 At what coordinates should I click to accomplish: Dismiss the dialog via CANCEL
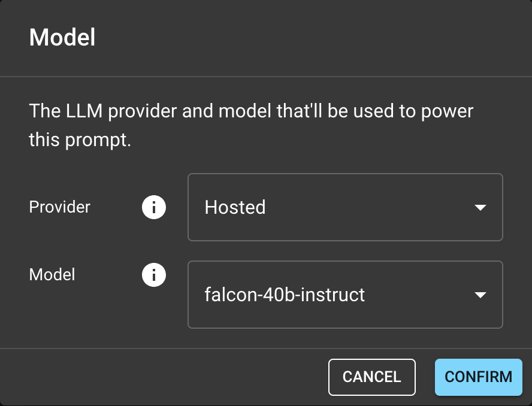371,377
